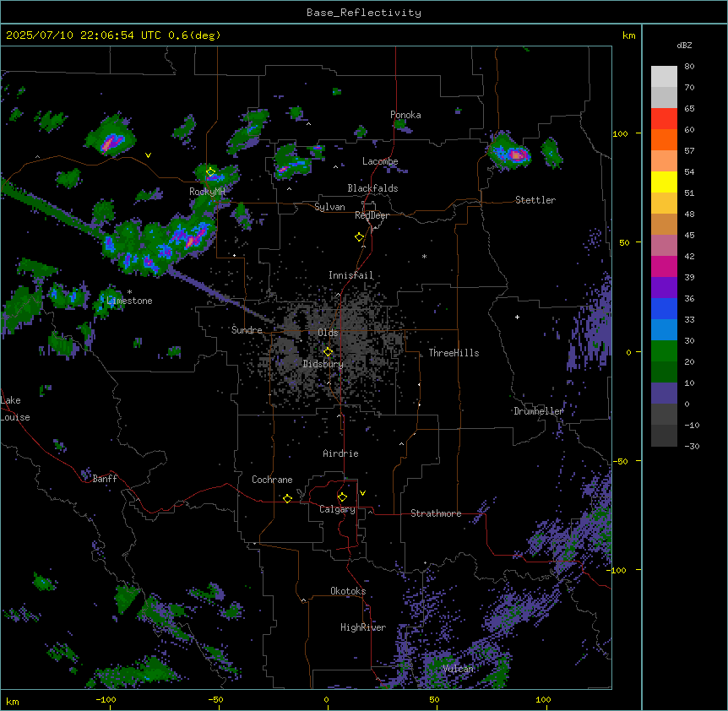Image resolution: width=728 pixels, height=711 pixels.
Task: Pick the red 60-65 dBZ legend swatch
Action: pyautogui.click(x=664, y=118)
